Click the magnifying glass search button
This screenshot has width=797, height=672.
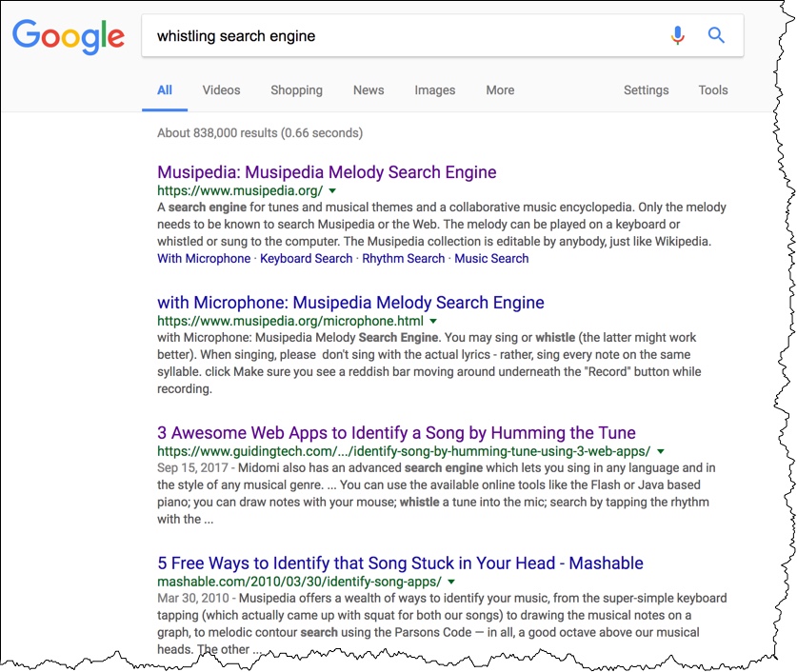click(x=716, y=36)
